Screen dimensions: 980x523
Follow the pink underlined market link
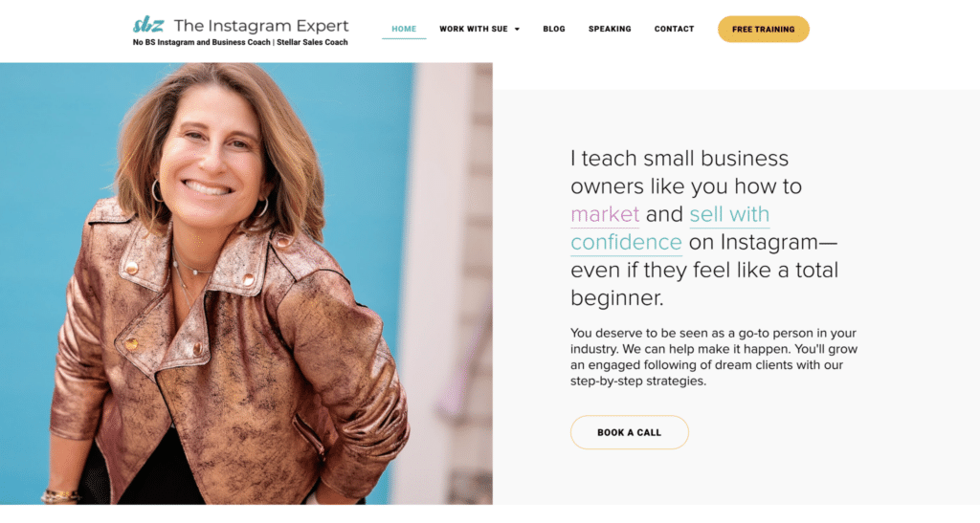605,214
